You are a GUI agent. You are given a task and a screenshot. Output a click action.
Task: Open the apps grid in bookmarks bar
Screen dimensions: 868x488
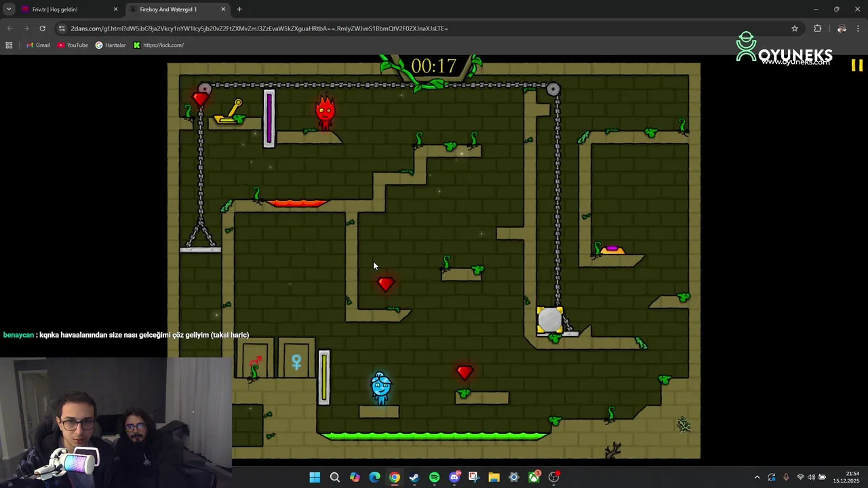coord(9,45)
